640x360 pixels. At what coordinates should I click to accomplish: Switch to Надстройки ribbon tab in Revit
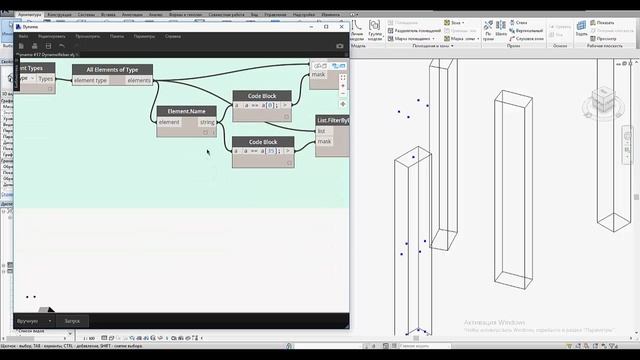point(304,14)
